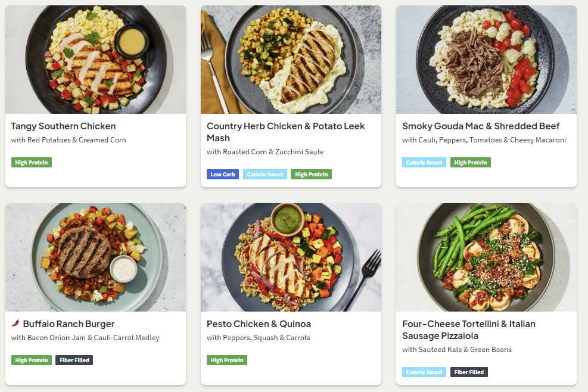Select the Smoky Gouda Mac & Shredded Beef title
Viewport: 588px width, 392px height.
(481, 126)
